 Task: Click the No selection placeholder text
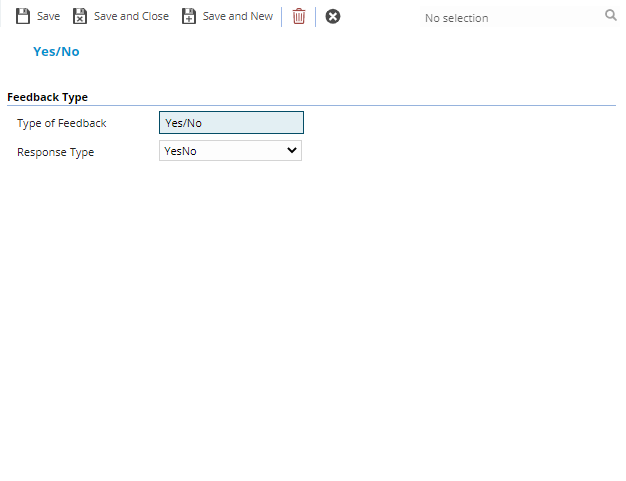coord(457,18)
